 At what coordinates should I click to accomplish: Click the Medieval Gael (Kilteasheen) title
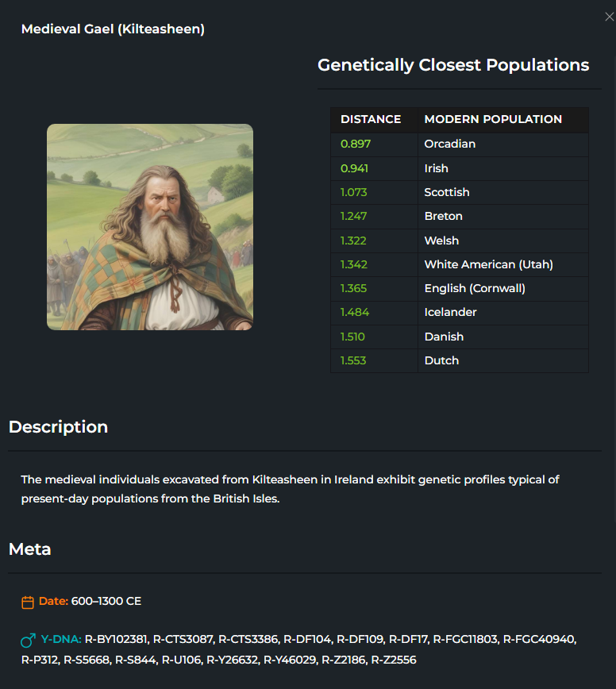(x=113, y=29)
